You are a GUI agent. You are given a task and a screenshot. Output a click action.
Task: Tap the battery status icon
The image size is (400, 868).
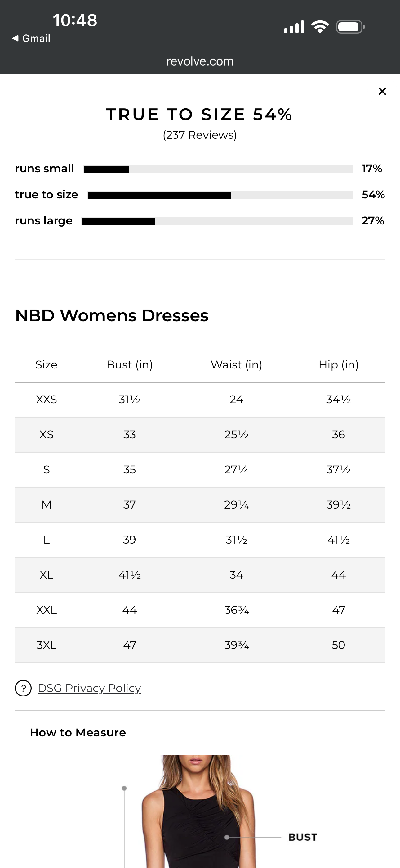click(x=350, y=27)
